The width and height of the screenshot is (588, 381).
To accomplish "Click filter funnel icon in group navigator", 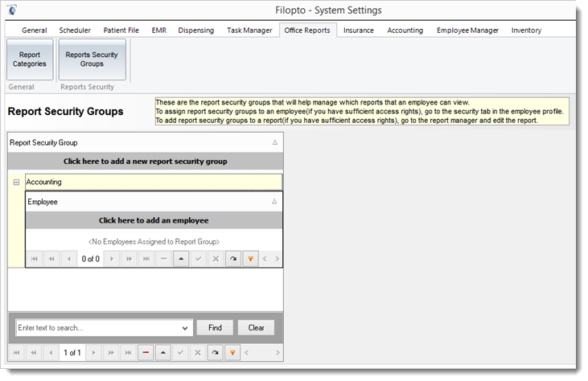I will (x=232, y=353).
